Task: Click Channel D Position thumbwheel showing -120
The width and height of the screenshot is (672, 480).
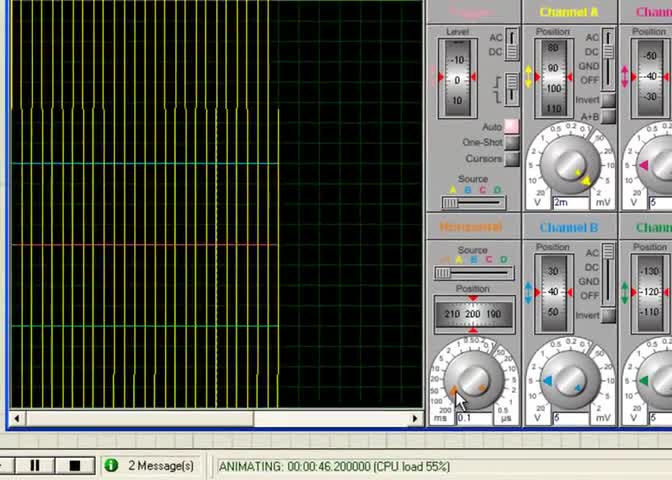Action: click(x=650, y=294)
